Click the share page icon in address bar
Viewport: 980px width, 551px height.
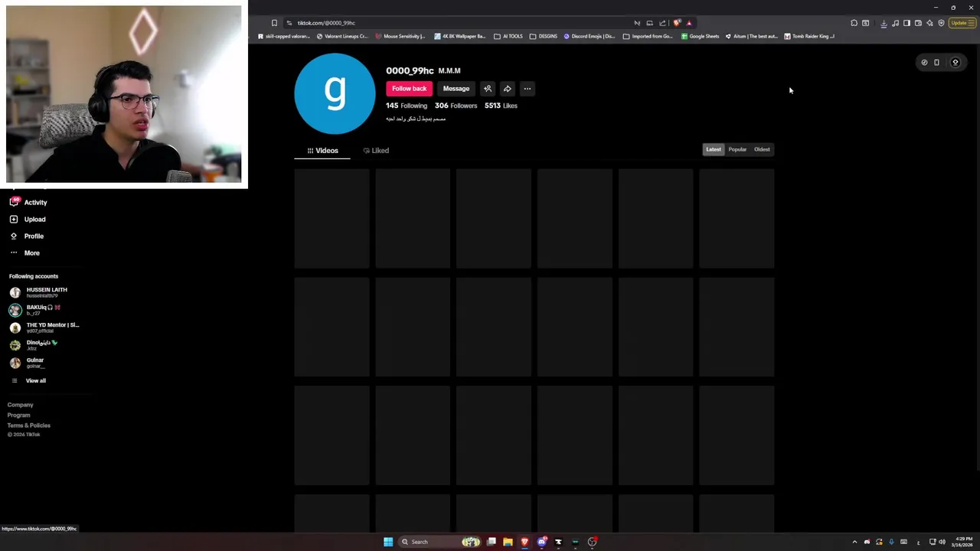[x=662, y=23]
